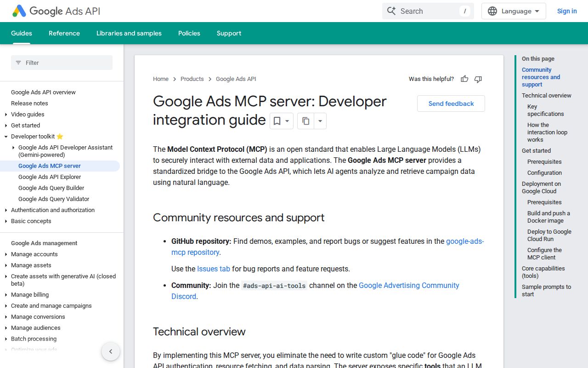Click the globe Language icon

point(492,11)
